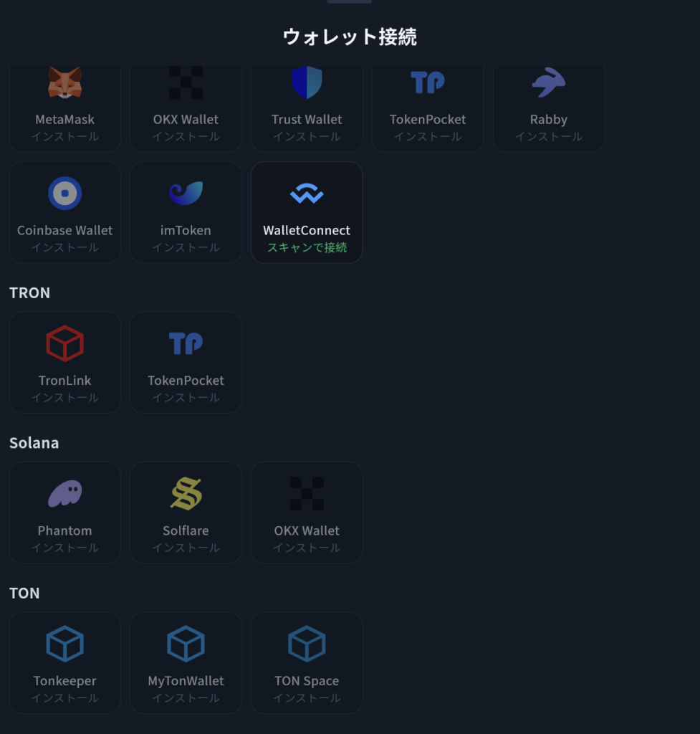Click the TON Space cube icon
This screenshot has height=734, width=700.
coord(307,644)
